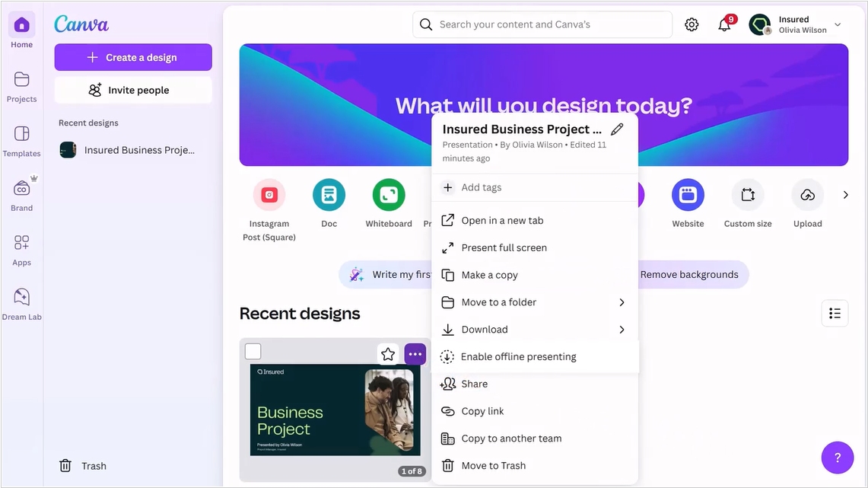Expand the Download submenu
The height and width of the screenshot is (488, 868).
pos(622,330)
